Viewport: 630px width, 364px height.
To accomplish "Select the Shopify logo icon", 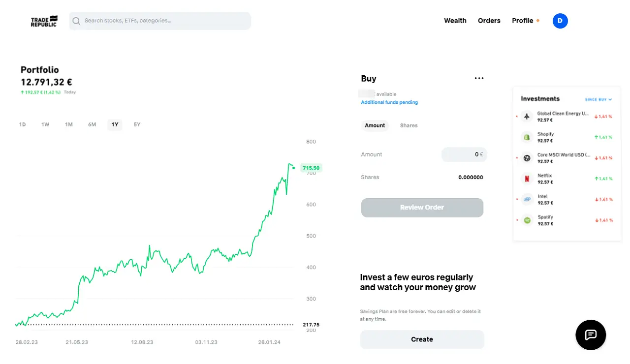I will 527,137.
